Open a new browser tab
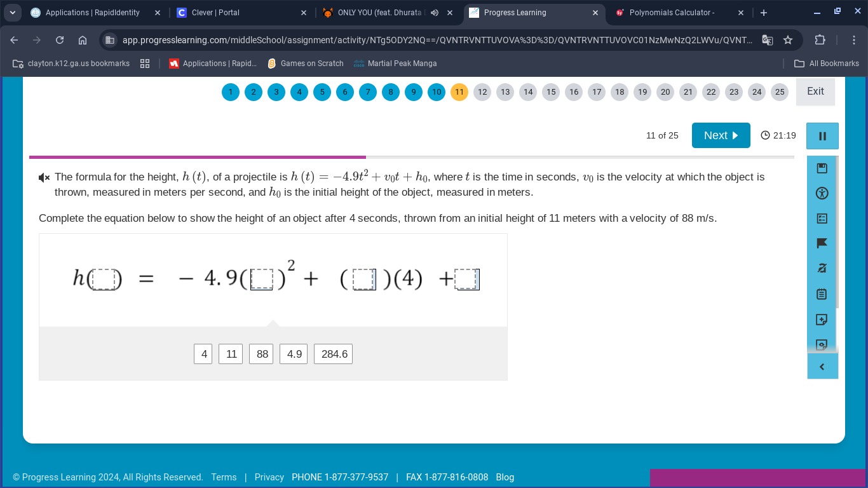Screen dimensions: 868x488 click(x=764, y=13)
